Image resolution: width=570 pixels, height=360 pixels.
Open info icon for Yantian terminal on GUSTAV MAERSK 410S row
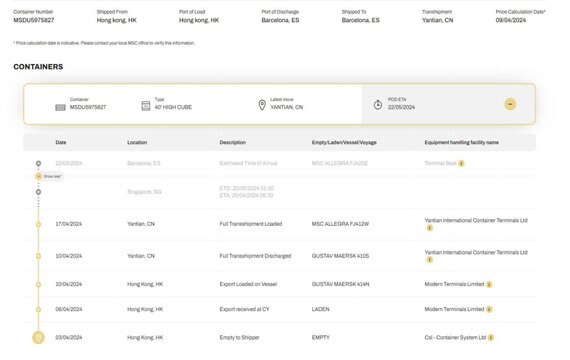[x=429, y=260]
